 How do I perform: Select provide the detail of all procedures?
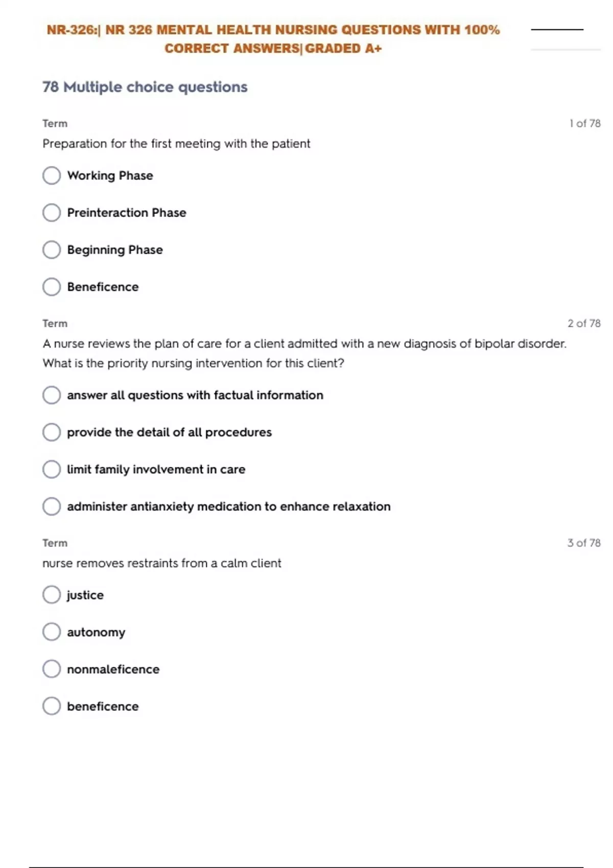tap(52, 432)
